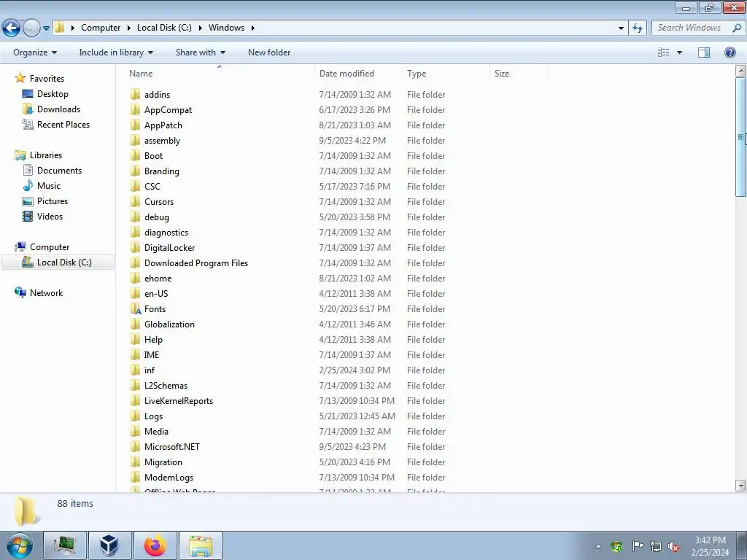Open the Windows Start orb
Image resolution: width=747 pixels, height=560 pixels.
point(20,545)
